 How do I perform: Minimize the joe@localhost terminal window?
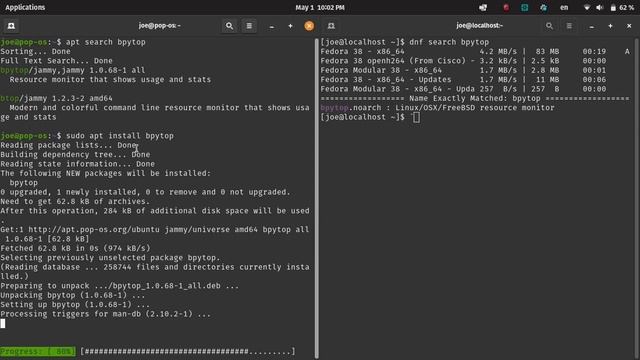(591, 26)
